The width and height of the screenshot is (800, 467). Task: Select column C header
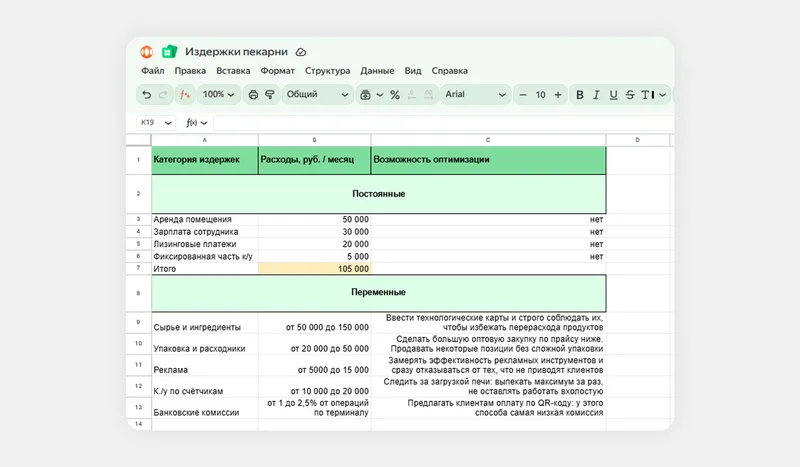coord(488,140)
